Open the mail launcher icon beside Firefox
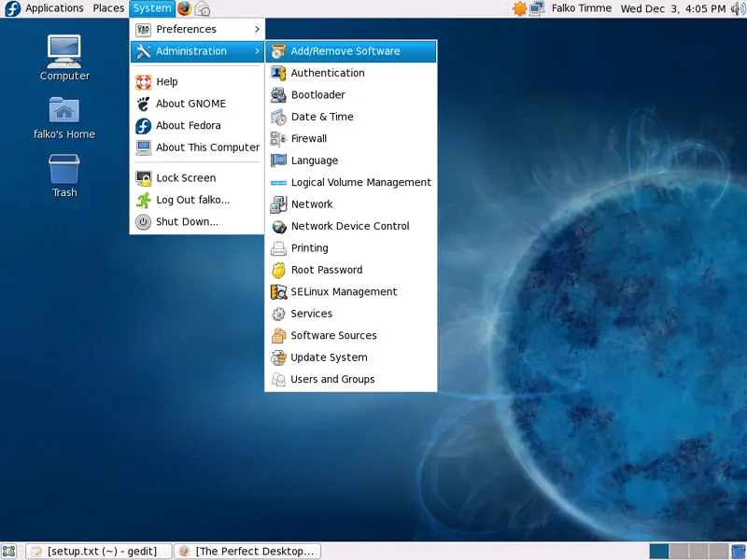 (x=203, y=8)
